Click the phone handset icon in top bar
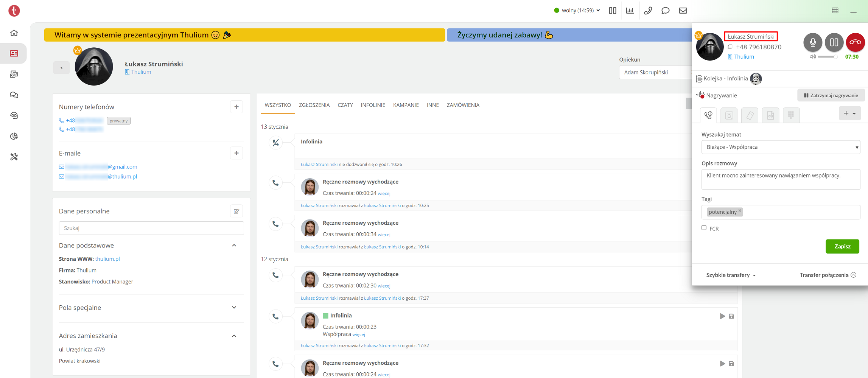This screenshot has width=868, height=378. pos(648,11)
